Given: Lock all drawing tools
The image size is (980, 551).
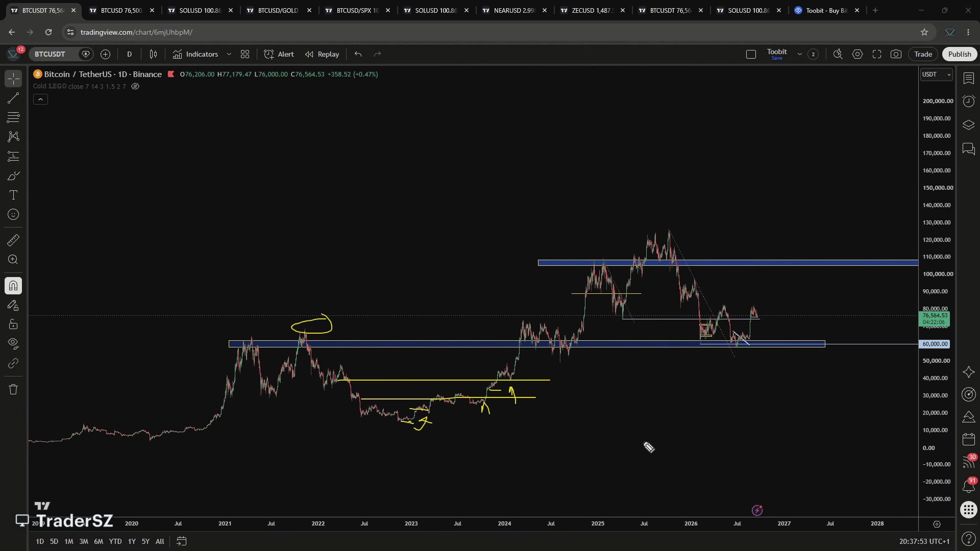Looking at the screenshot, I should click(x=13, y=324).
